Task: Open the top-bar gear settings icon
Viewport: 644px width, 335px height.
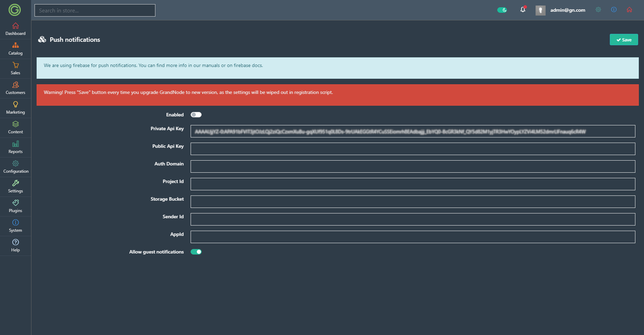Action: pos(598,10)
